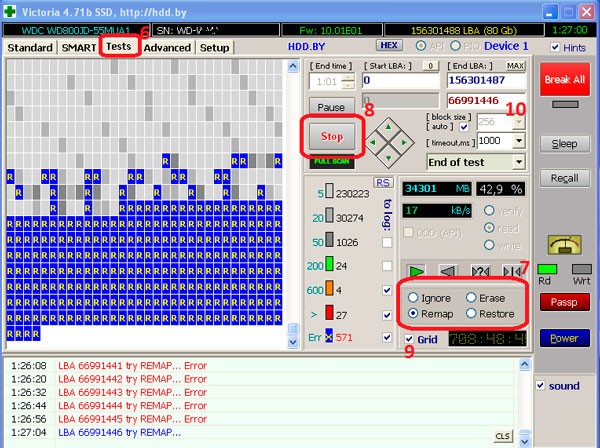600x448 pixels.
Task: Click the green play scan button
Action: [416, 270]
